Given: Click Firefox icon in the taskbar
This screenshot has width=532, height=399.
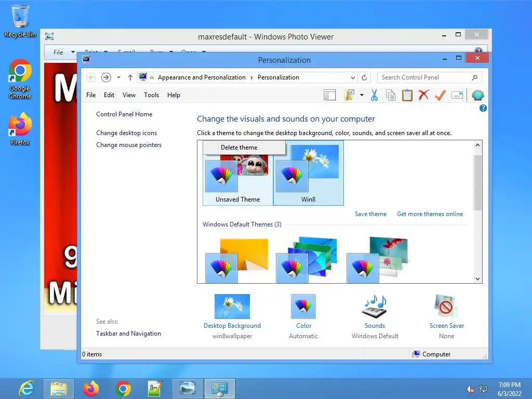Looking at the screenshot, I should point(90,389).
